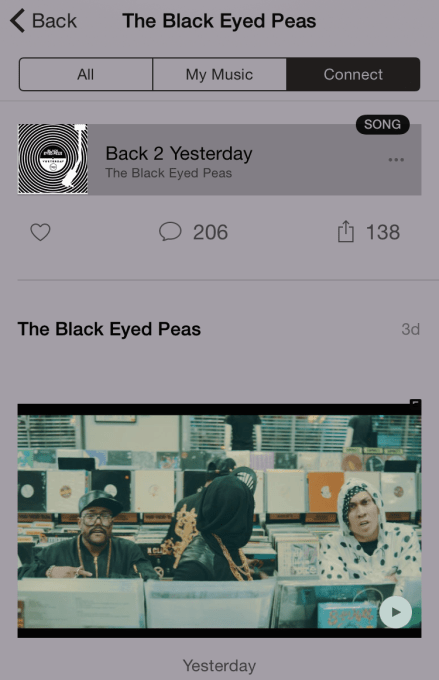Tap The Black Eyed Peas artist subtitle
Image resolution: width=439 pixels, height=680 pixels.
[x=169, y=173]
